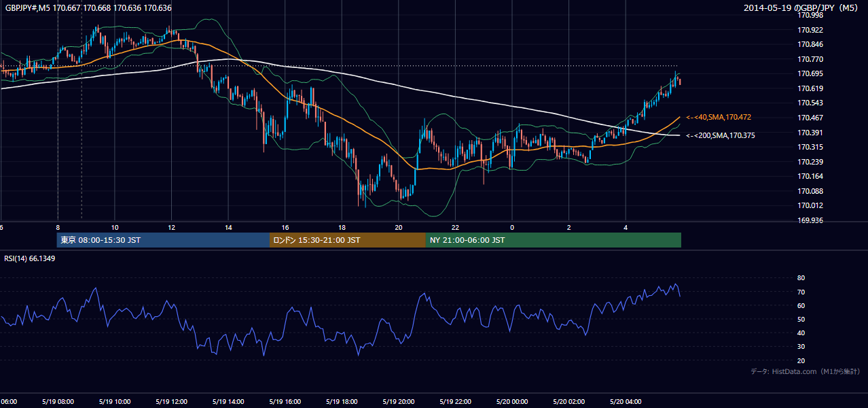This screenshot has height=408, width=868.
Task: Click RSI scale value 70
Action: pos(801,292)
